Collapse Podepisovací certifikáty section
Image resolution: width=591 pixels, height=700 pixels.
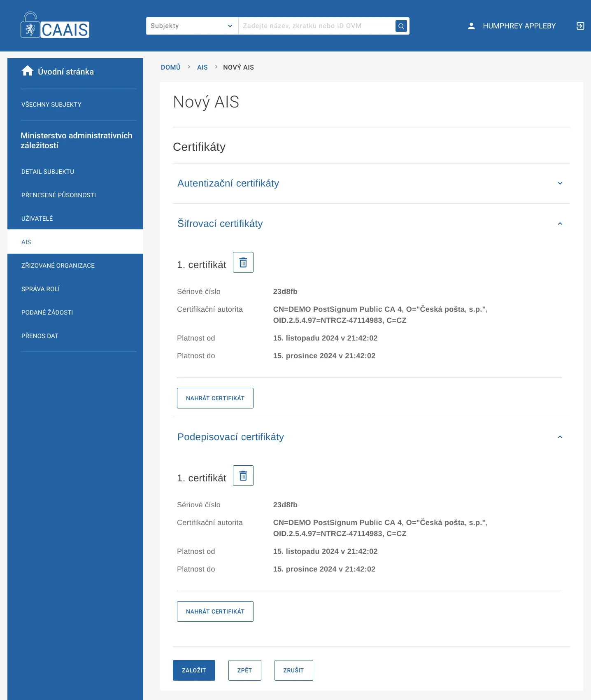560,437
